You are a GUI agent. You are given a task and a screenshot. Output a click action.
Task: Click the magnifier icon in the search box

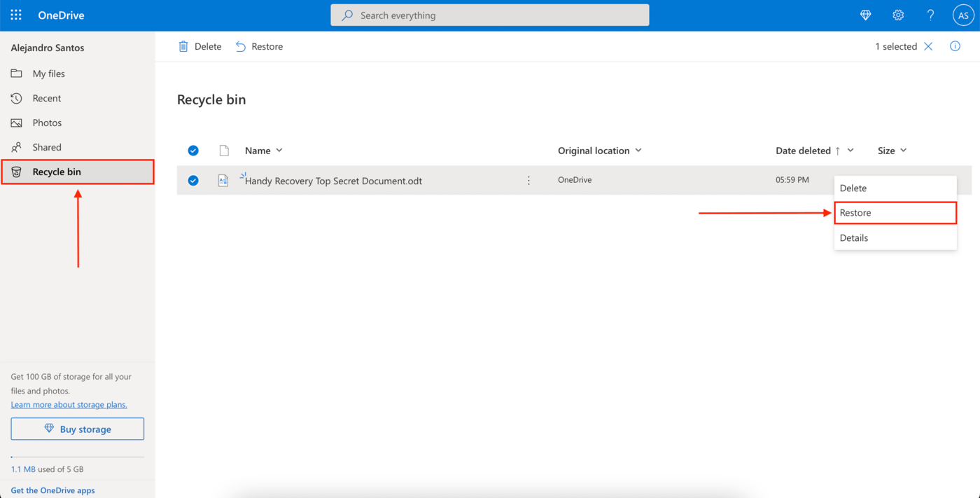[347, 15]
